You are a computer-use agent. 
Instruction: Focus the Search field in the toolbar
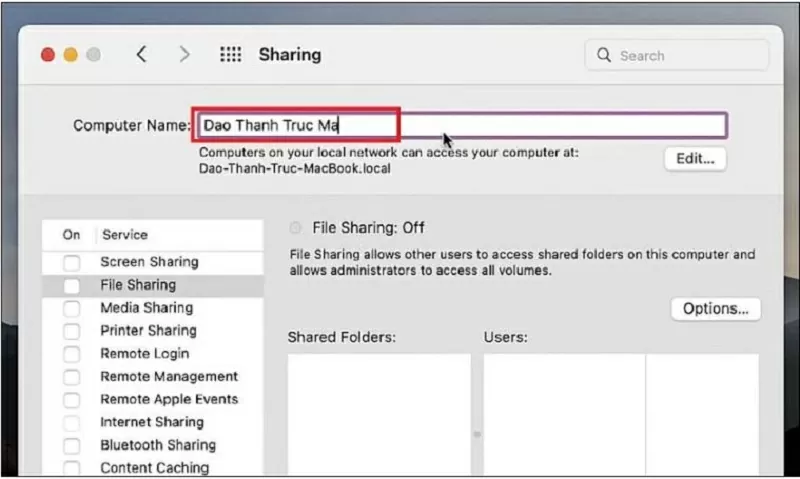click(x=676, y=55)
